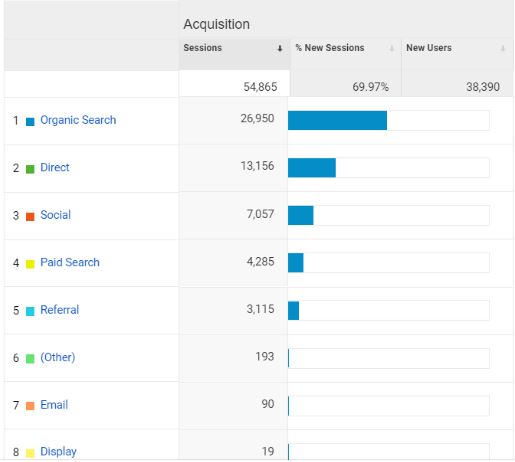This screenshot has width=515, height=462.
Task: Open the Organic Search channel
Action: [x=78, y=120]
